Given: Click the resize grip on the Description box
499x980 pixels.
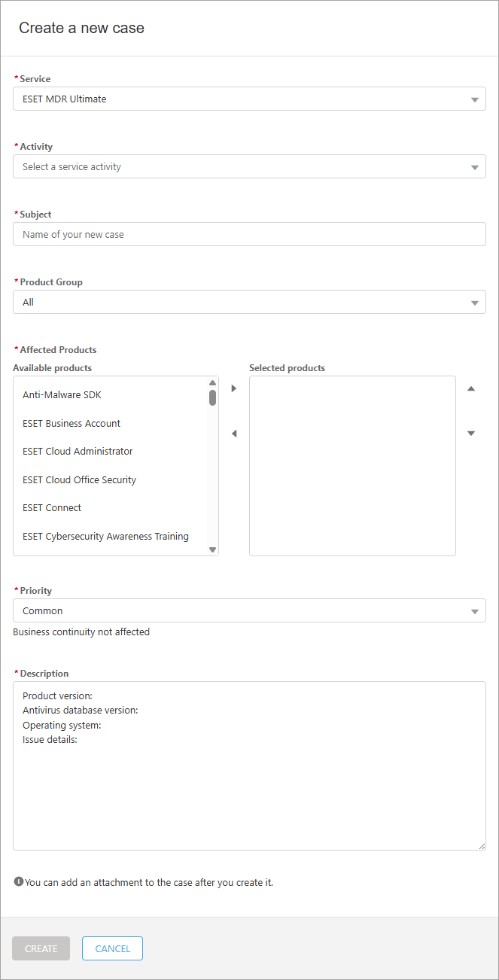Looking at the screenshot, I should (481, 846).
